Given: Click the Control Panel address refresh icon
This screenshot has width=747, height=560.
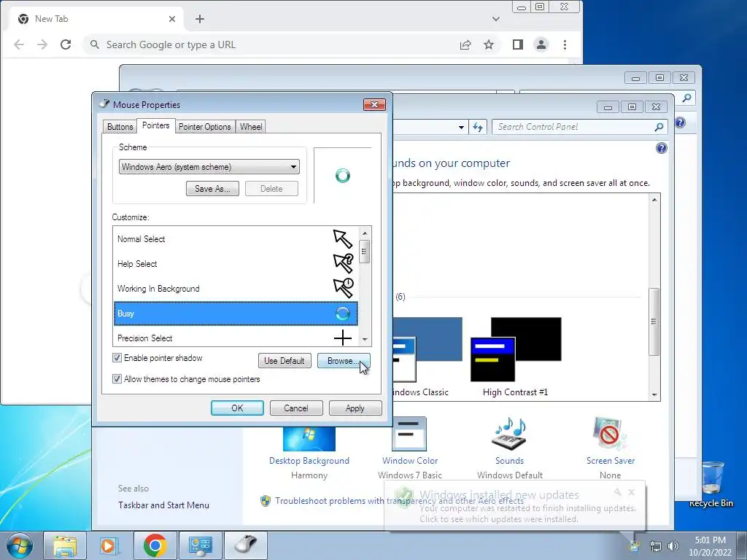Looking at the screenshot, I should [x=478, y=127].
